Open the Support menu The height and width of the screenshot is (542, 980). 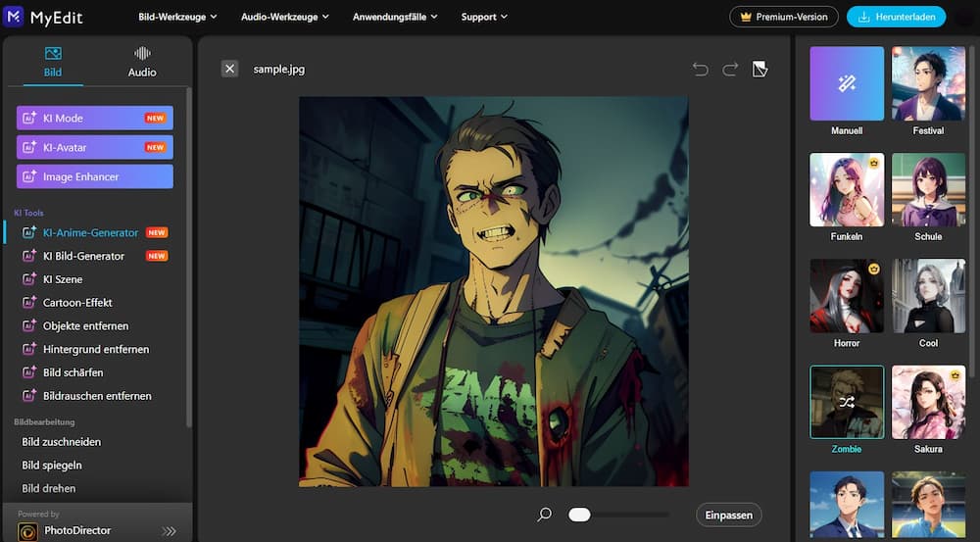tap(484, 17)
